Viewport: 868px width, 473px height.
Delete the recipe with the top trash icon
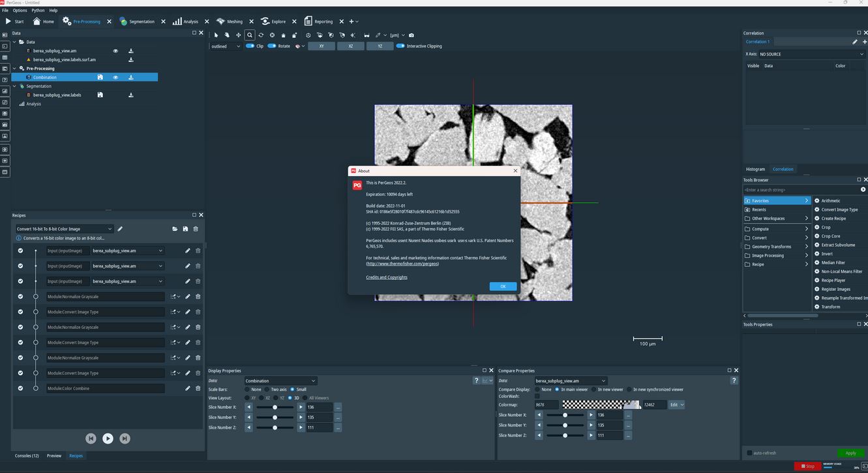pyautogui.click(x=196, y=229)
